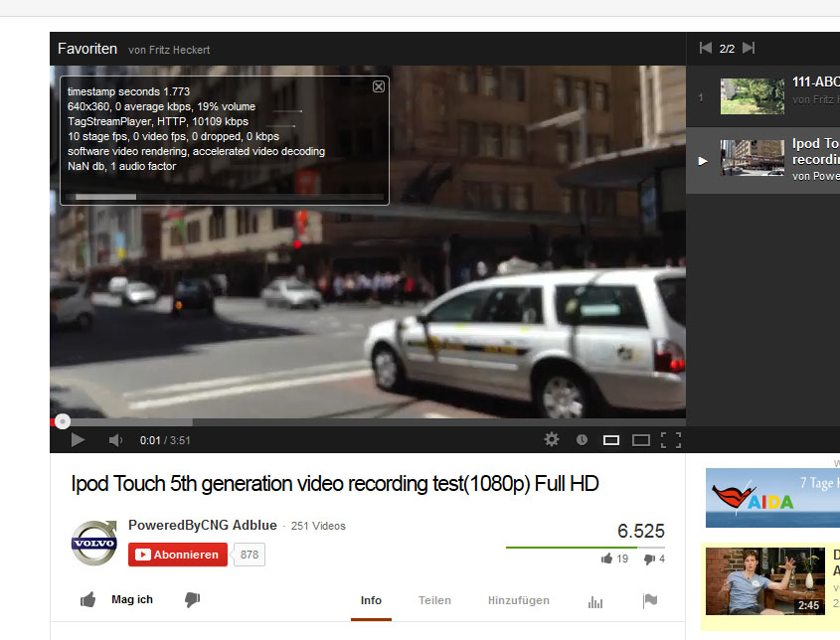840x640 pixels.
Task: Show video statistics chart icon
Action: (595, 602)
